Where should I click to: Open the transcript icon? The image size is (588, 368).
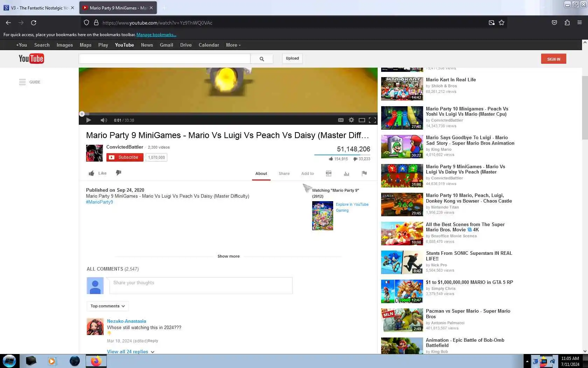pos(329,173)
